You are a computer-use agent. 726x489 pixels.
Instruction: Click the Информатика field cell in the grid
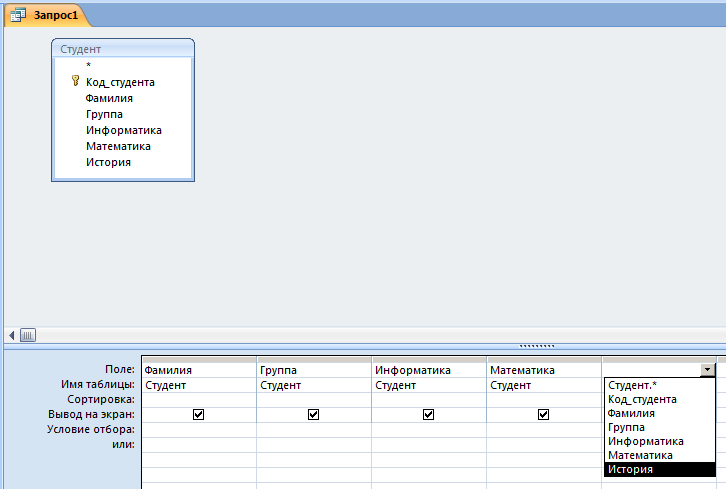coord(429,370)
